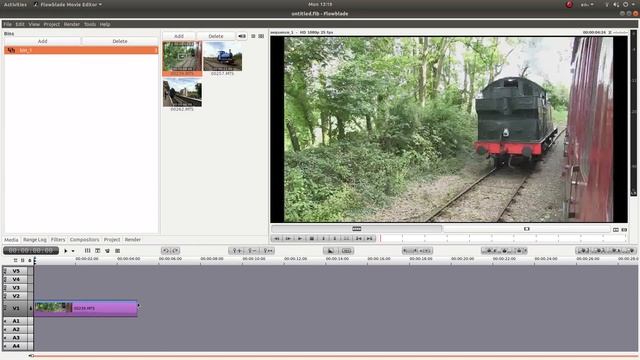Click the undo arrow button in the middle toolbar
This screenshot has width=640, height=360.
(165, 251)
